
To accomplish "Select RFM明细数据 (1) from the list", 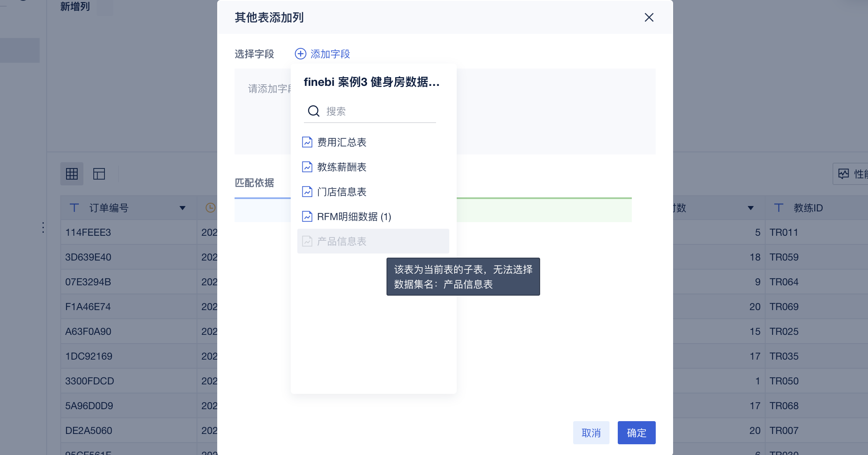I will click(354, 217).
